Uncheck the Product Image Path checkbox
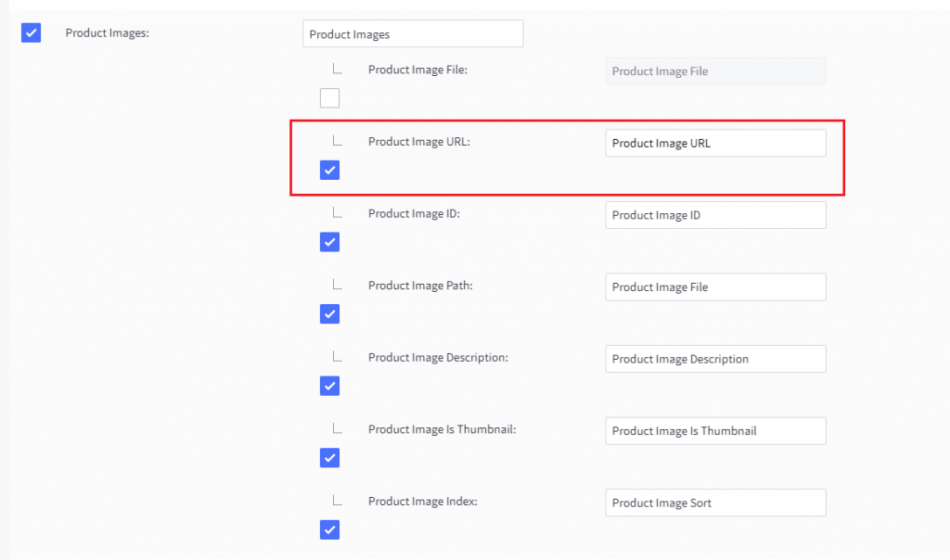Viewport: 950px width, 560px height. [329, 313]
